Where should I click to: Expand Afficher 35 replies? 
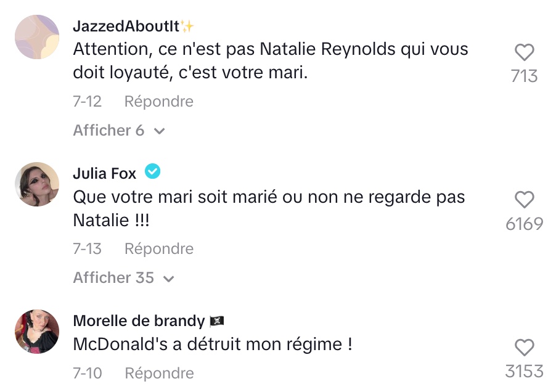tap(124, 277)
